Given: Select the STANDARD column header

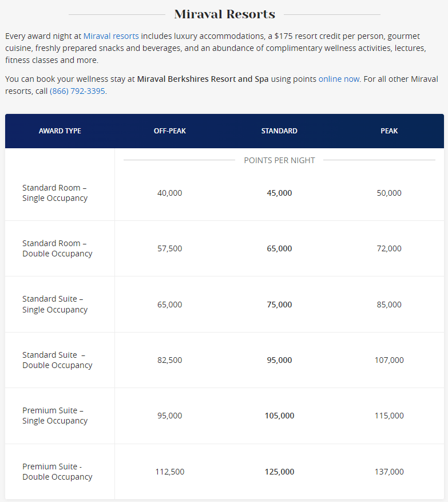Looking at the screenshot, I should tap(279, 131).
